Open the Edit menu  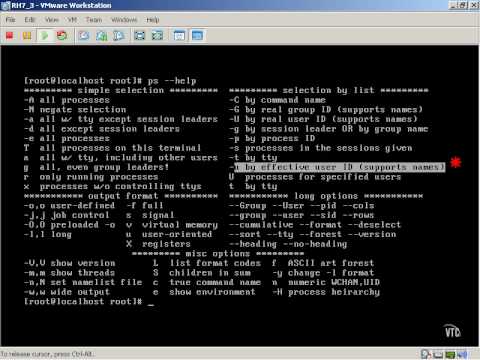(x=29, y=20)
